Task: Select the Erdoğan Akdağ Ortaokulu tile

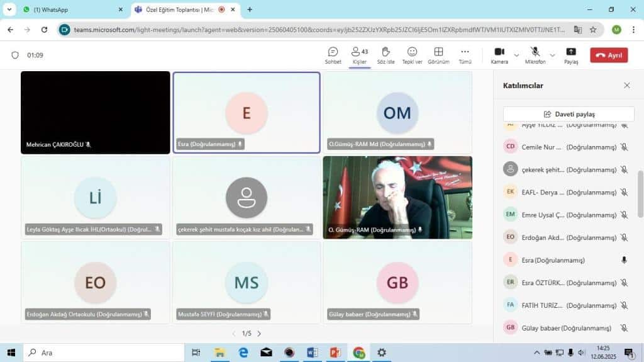Action: [x=96, y=282]
